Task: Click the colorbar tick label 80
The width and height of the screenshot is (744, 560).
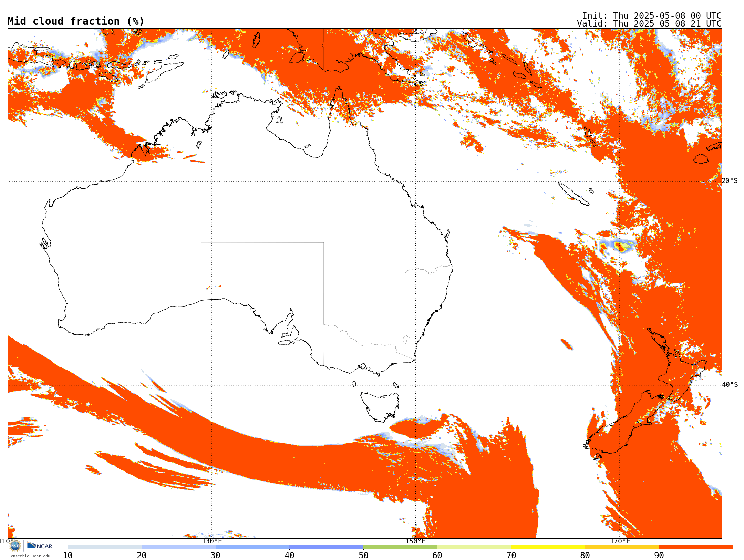Action: click(x=585, y=556)
